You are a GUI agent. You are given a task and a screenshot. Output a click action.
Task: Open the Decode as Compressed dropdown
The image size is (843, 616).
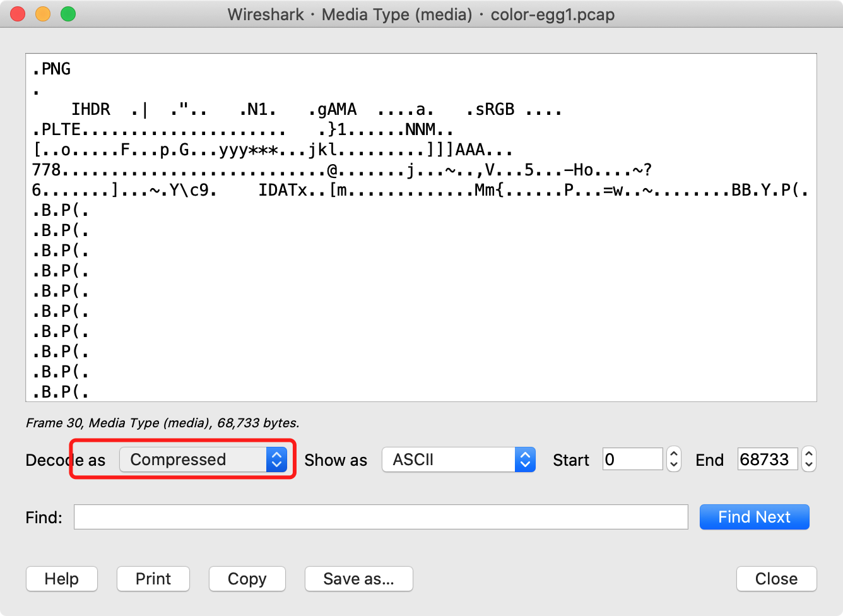point(203,459)
